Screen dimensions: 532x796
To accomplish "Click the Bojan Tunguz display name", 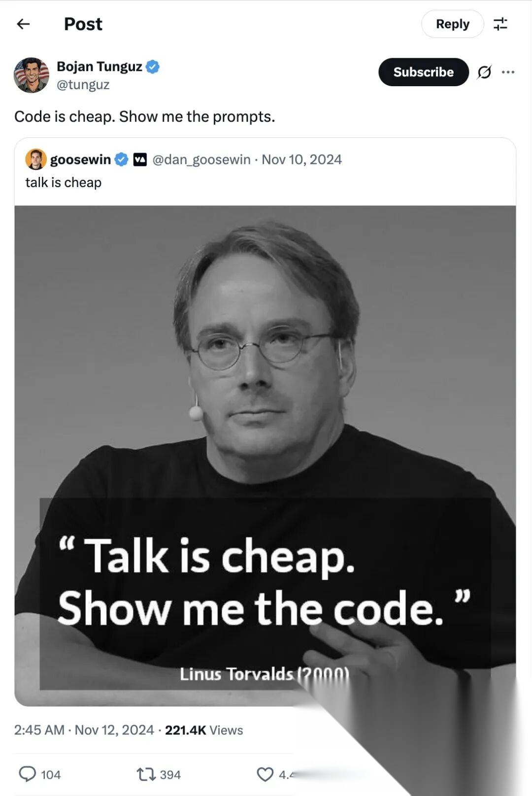I will tap(100, 66).
